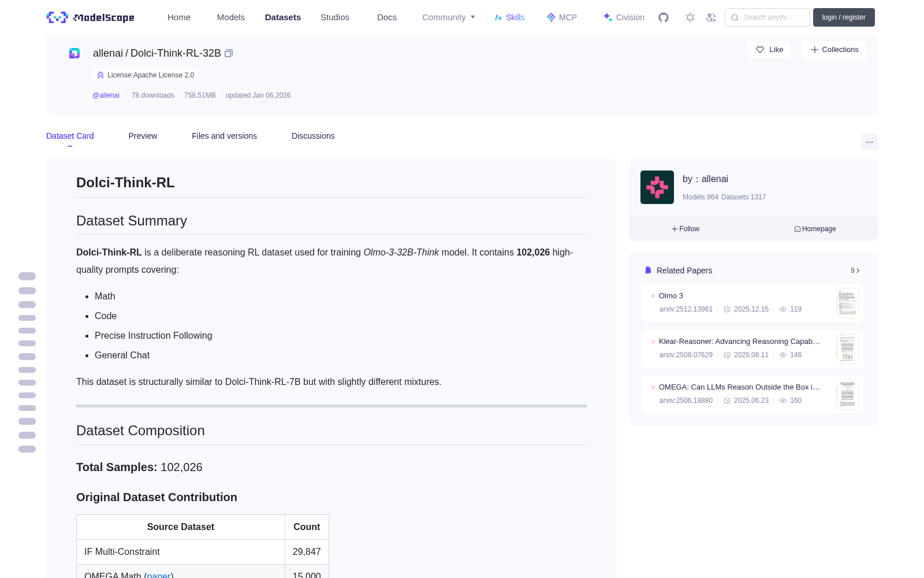Open the Datasets menu item
This screenshot has height=578, width=924.
coord(283,17)
